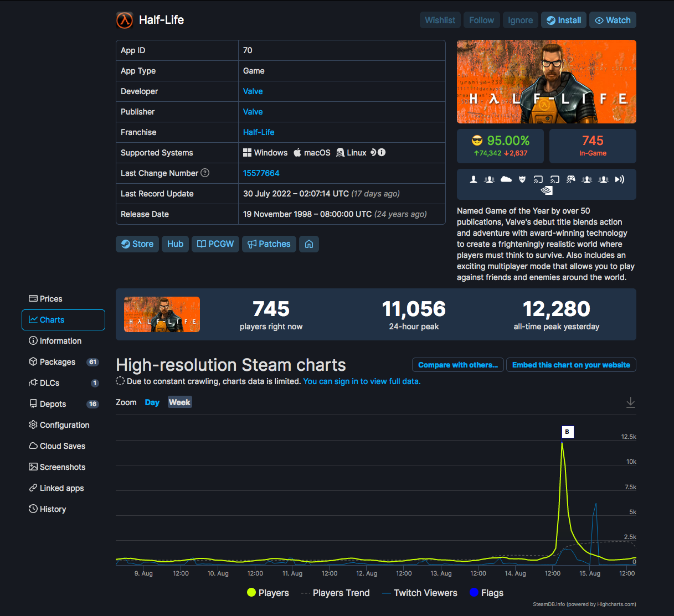Select the Charts sidebar tab
Viewport: 674px width, 616px height.
(63, 320)
